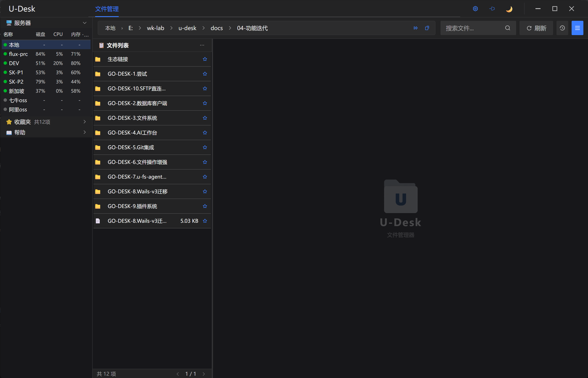Open the 文件列表 more options ellipsis
588x378 pixels.
coord(202,45)
